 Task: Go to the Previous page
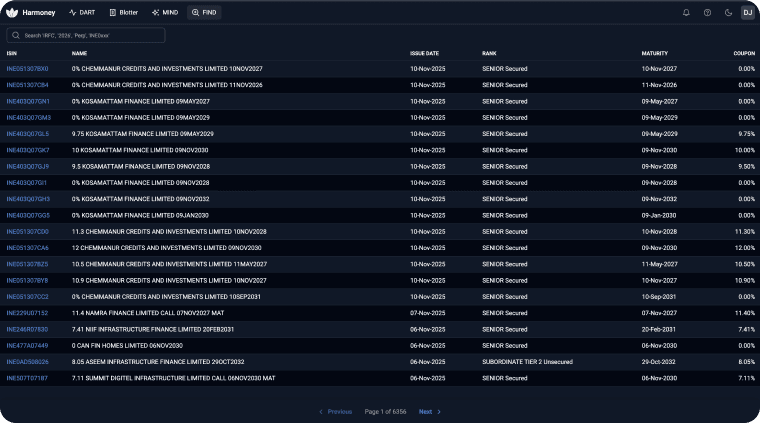(x=335, y=412)
